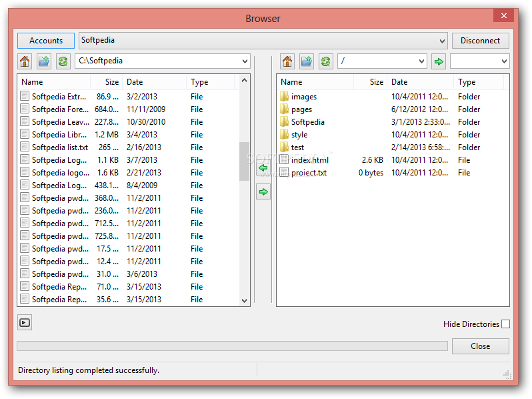The width and height of the screenshot is (532, 399).
Task: Upload with the right-pointing green arrow
Action: coord(263,192)
